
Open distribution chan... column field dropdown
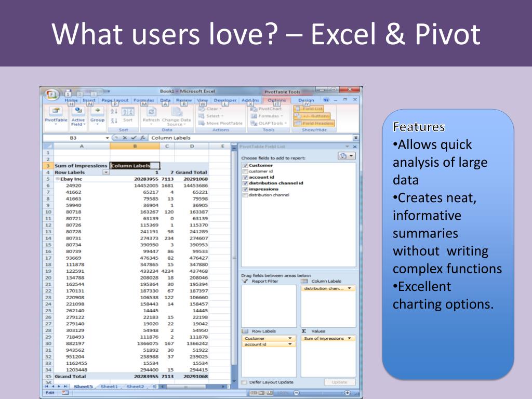click(x=350, y=288)
